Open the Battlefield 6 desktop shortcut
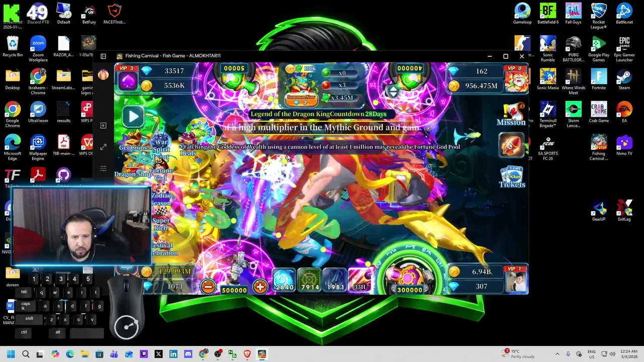644x362 pixels. (x=548, y=14)
